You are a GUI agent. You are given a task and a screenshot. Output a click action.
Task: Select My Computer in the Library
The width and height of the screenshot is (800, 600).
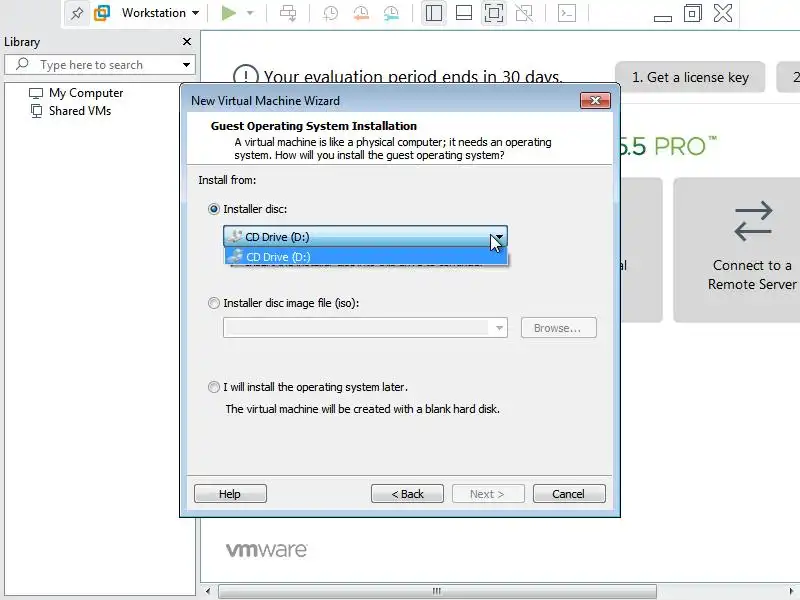(x=86, y=93)
